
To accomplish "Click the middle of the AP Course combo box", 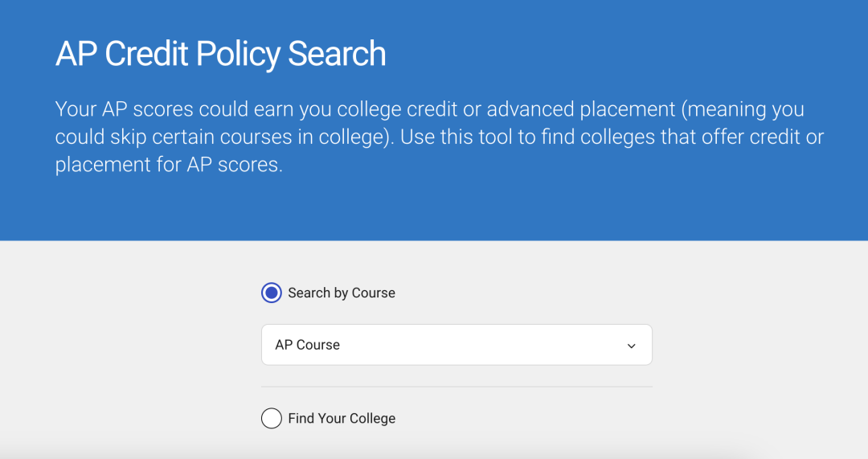I will click(456, 345).
